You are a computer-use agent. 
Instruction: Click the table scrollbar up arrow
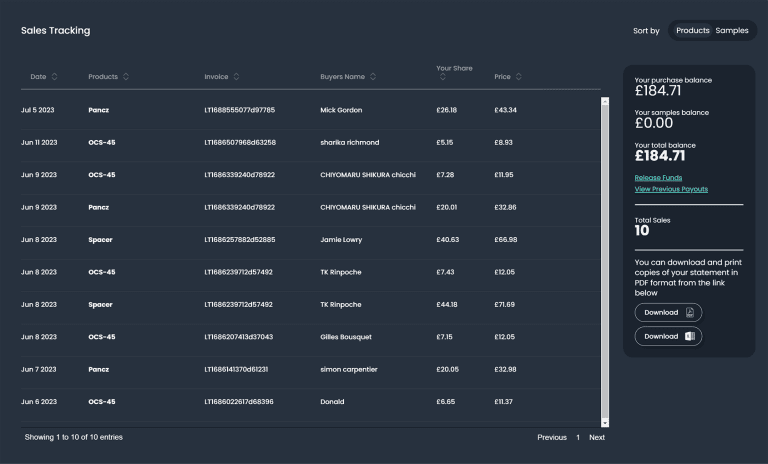point(605,101)
